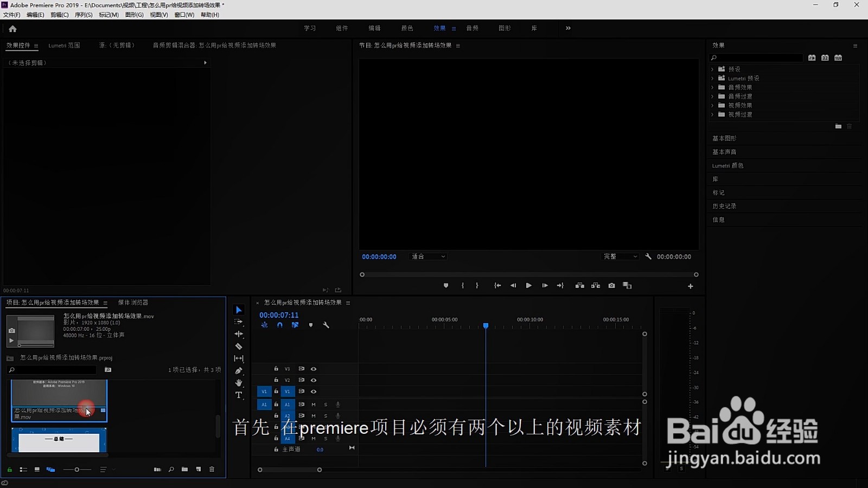The height and width of the screenshot is (488, 868).
Task: Toggle V3 track output eye
Action: pos(314,369)
